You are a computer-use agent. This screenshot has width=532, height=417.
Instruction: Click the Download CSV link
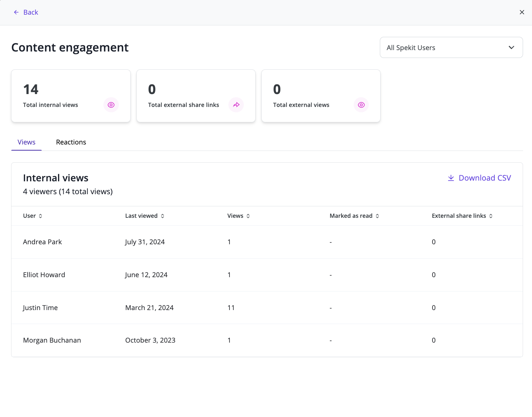pyautogui.click(x=479, y=178)
